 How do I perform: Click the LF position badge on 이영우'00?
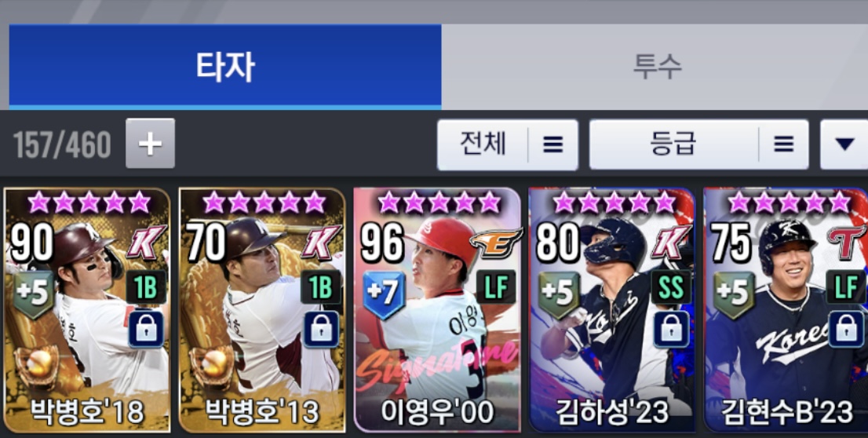coord(496,287)
